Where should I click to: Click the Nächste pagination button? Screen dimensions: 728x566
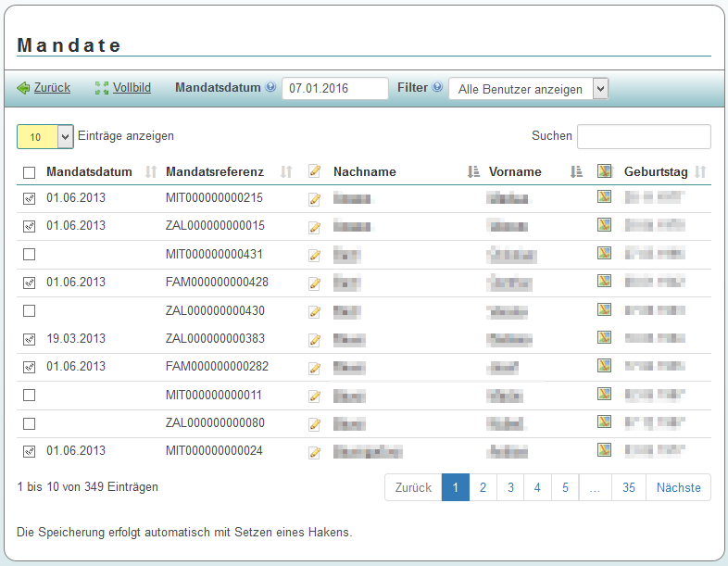pos(679,487)
